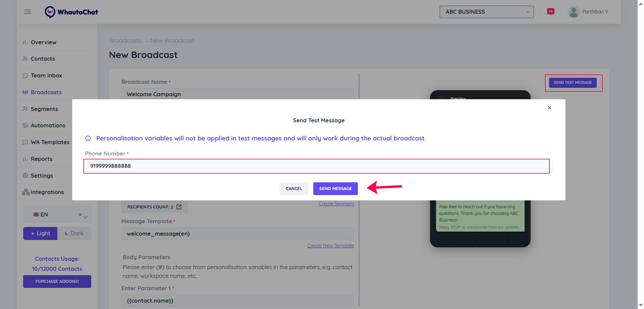Screen dimensions: 644x309
Task: Follow the Create New Template link
Action: (330, 246)
